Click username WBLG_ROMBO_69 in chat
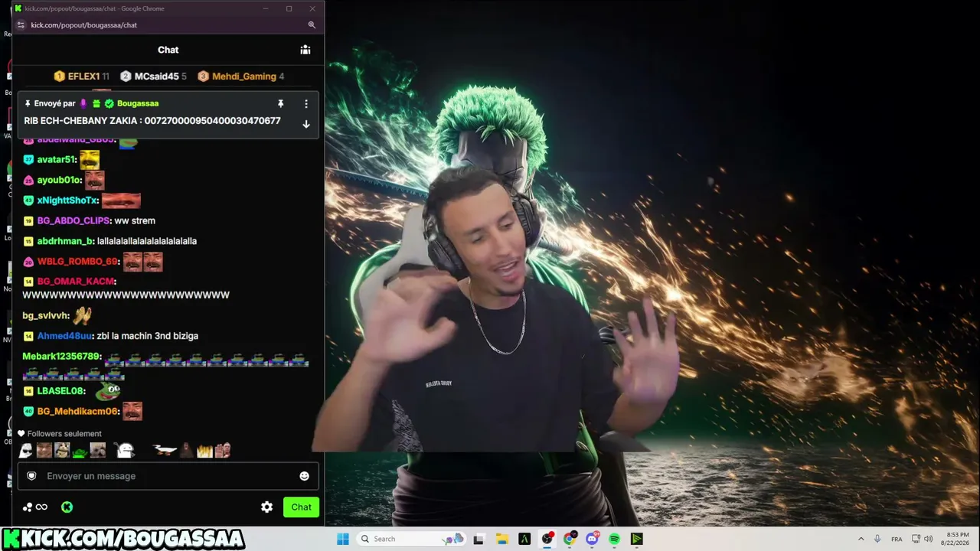The image size is (980, 551). [78, 262]
